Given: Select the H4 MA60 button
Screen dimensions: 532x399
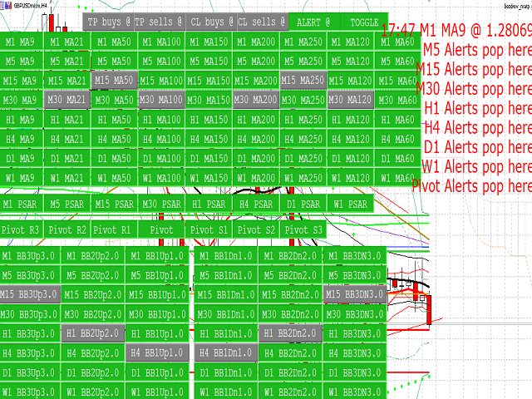Looking at the screenshot, I should (x=397, y=139).
